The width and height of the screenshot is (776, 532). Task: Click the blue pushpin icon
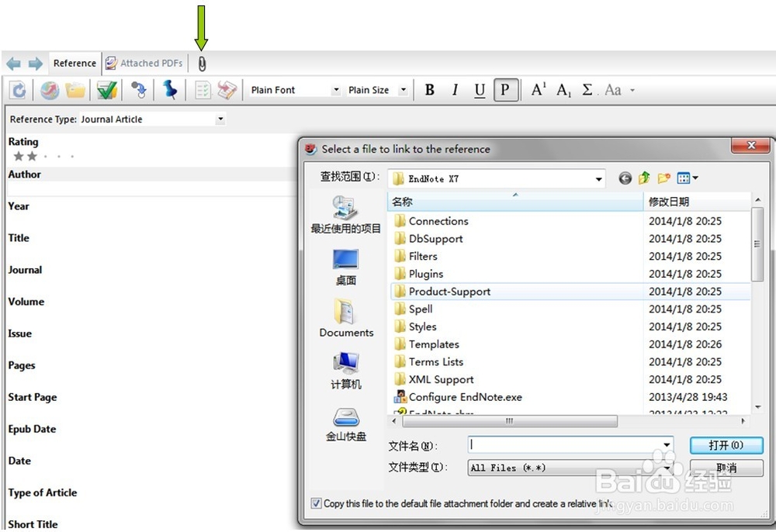pos(170,90)
